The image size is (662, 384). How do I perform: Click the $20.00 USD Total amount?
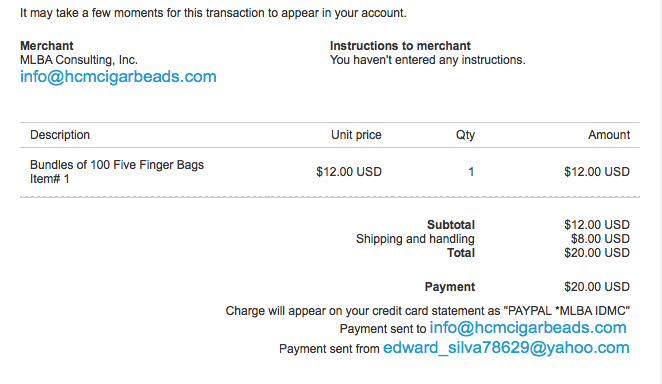point(597,253)
